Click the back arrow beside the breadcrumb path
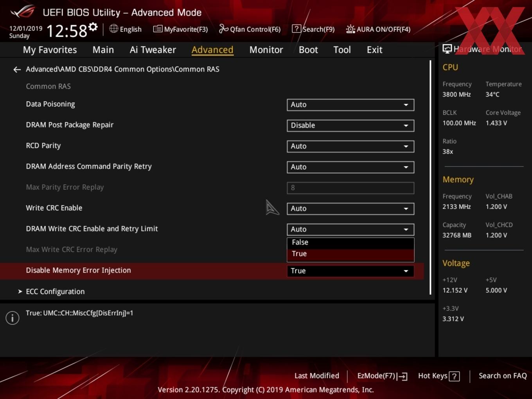The height and width of the screenshot is (399, 532). [x=17, y=70]
